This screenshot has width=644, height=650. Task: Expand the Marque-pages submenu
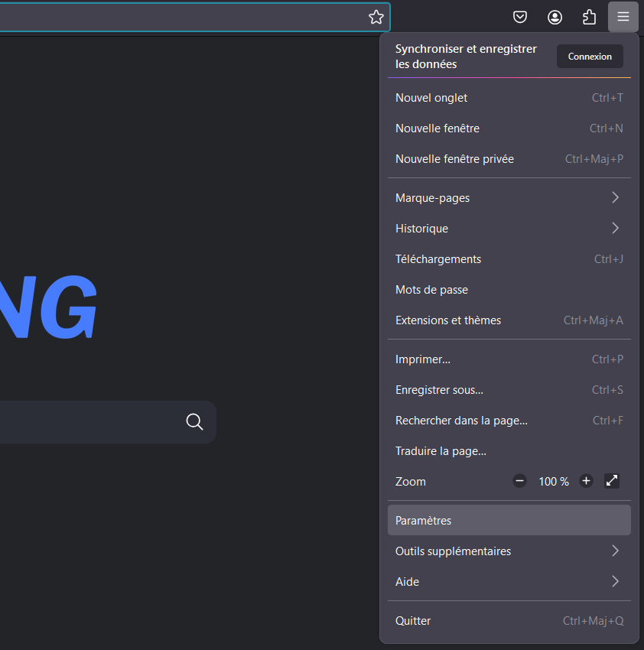point(509,198)
